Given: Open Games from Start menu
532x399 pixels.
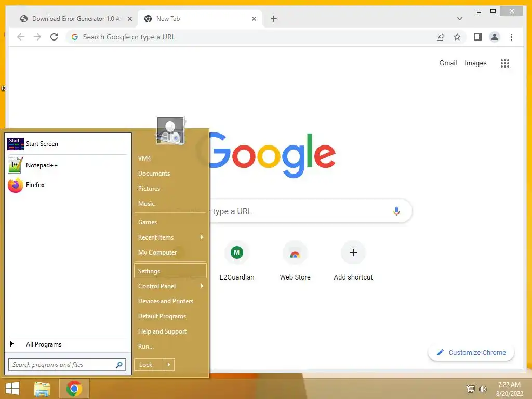Looking at the screenshot, I should 170,222.
